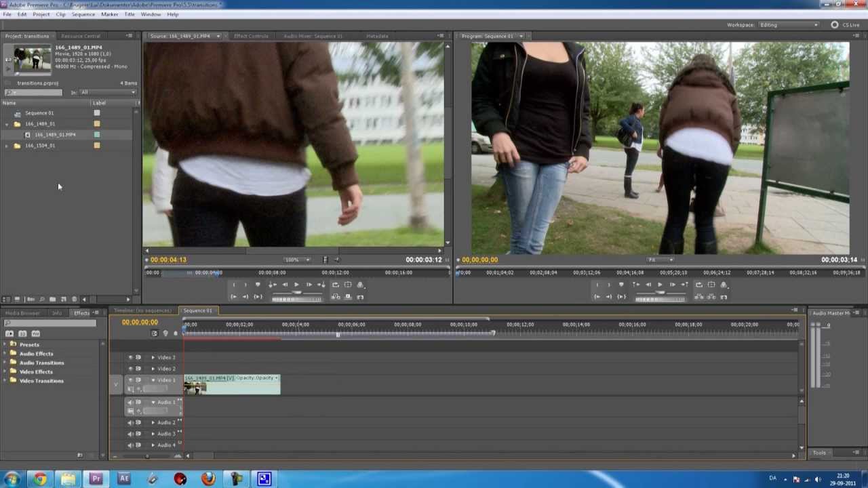Switch to the Resource Central tab
The image size is (868, 488).
tap(81, 36)
